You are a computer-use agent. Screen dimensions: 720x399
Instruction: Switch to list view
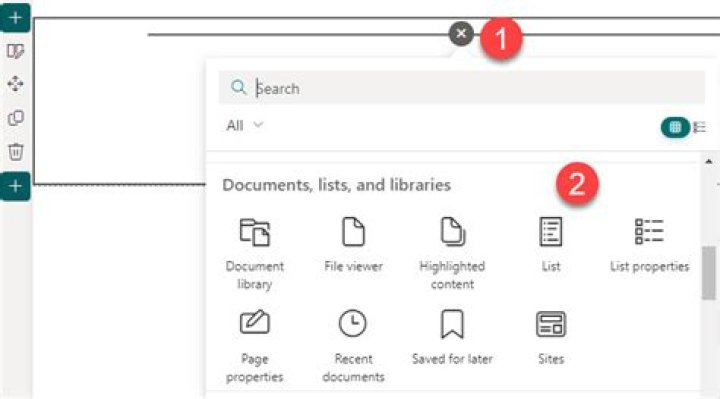pyautogui.click(x=699, y=127)
